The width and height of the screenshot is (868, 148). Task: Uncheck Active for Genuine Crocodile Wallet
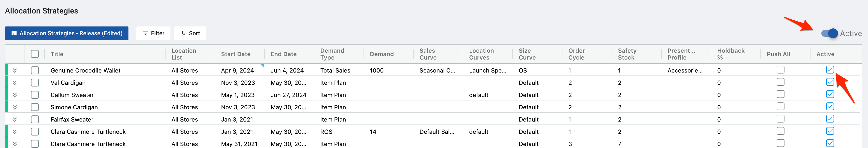pyautogui.click(x=830, y=70)
